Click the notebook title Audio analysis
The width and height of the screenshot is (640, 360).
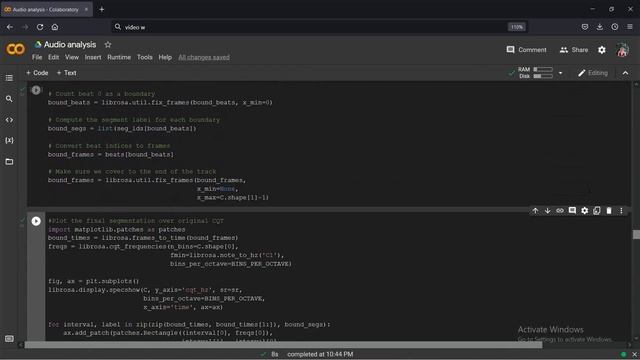(x=70, y=44)
